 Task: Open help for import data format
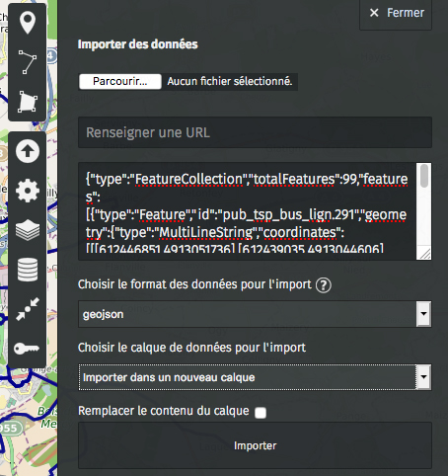tap(324, 285)
